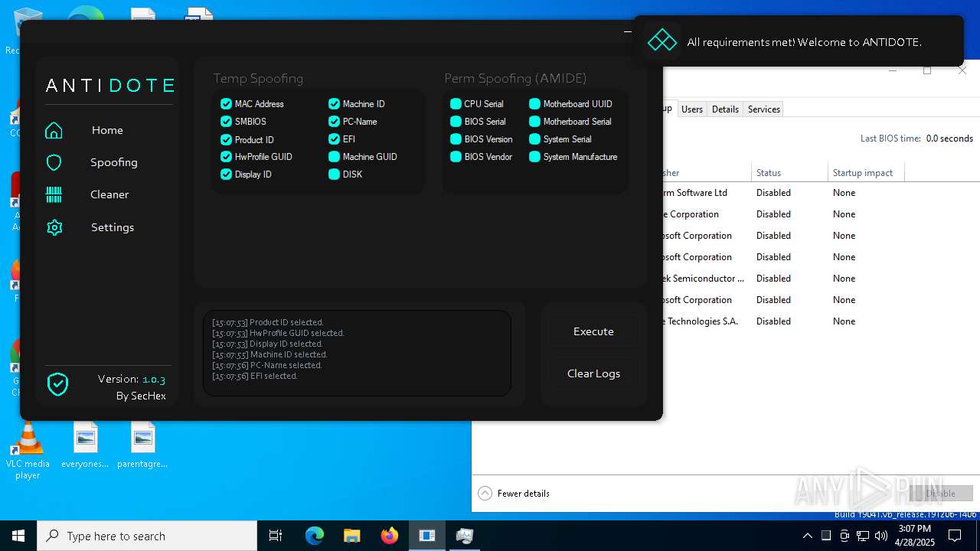Click the Cleaner barcode icon
The height and width of the screenshot is (551, 980).
[54, 194]
